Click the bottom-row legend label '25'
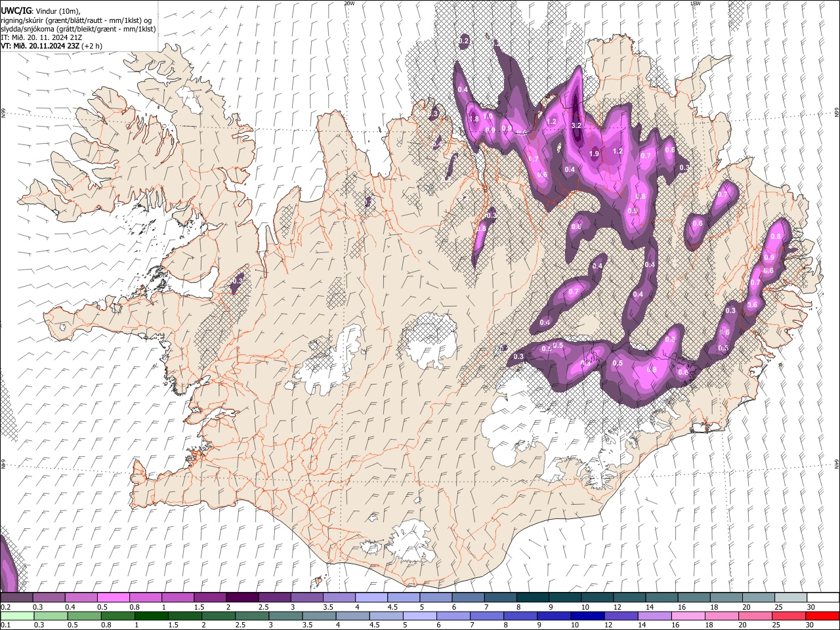The image size is (840, 630). [x=777, y=625]
